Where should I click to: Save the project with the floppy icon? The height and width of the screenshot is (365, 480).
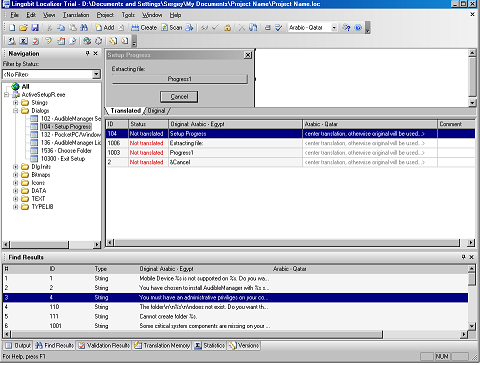[x=35, y=28]
